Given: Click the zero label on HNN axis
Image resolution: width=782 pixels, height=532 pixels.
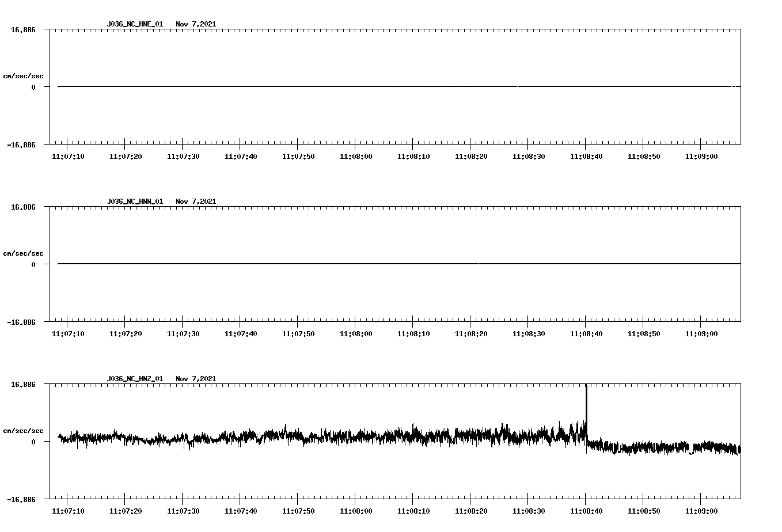Looking at the screenshot, I should click(33, 264).
